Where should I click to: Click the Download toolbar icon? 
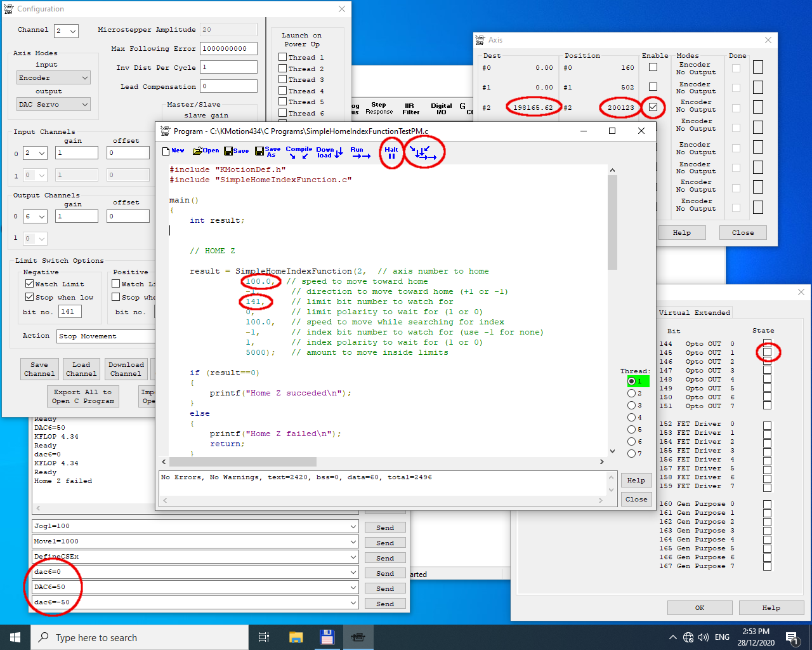(x=329, y=152)
